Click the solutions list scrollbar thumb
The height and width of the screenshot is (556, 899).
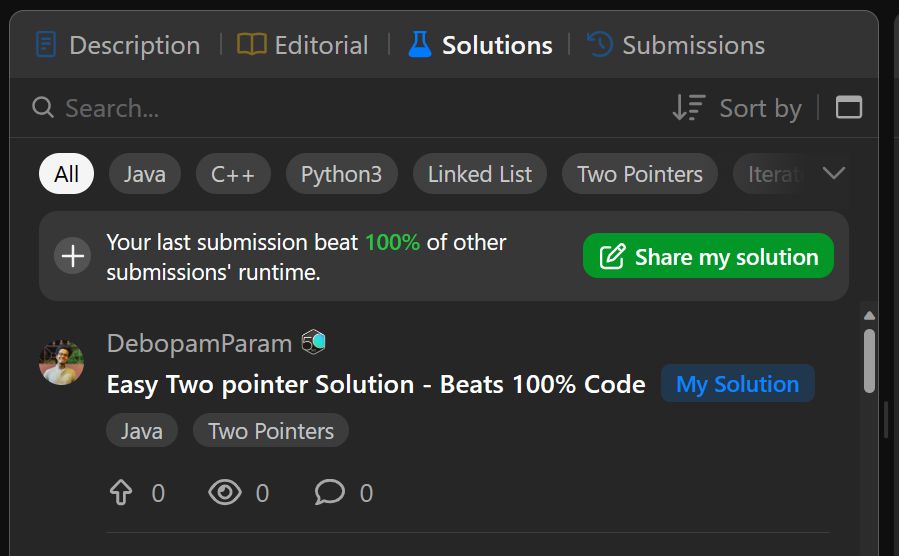[869, 361]
